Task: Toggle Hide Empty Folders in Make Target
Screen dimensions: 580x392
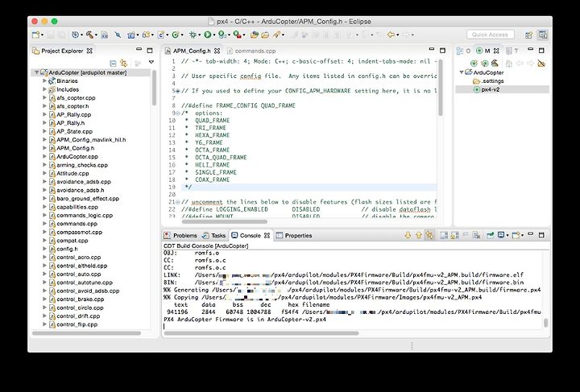Action: [x=541, y=64]
